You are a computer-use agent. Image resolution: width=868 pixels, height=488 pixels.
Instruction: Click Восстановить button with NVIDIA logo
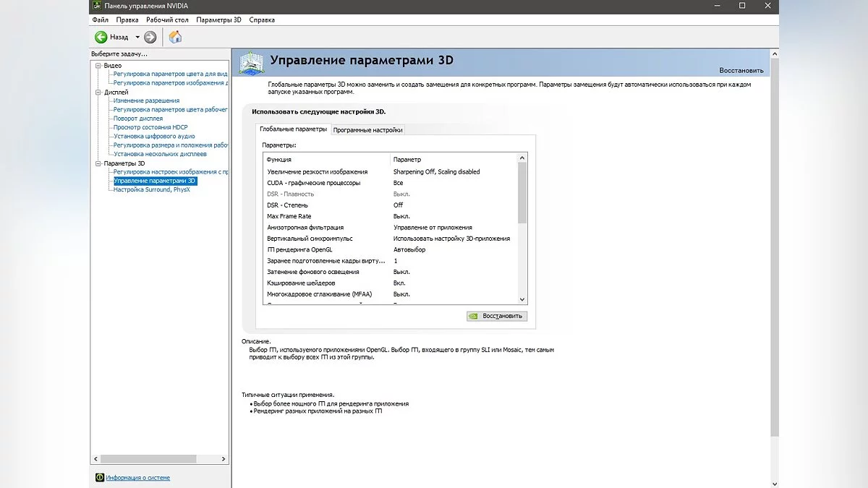[497, 316]
